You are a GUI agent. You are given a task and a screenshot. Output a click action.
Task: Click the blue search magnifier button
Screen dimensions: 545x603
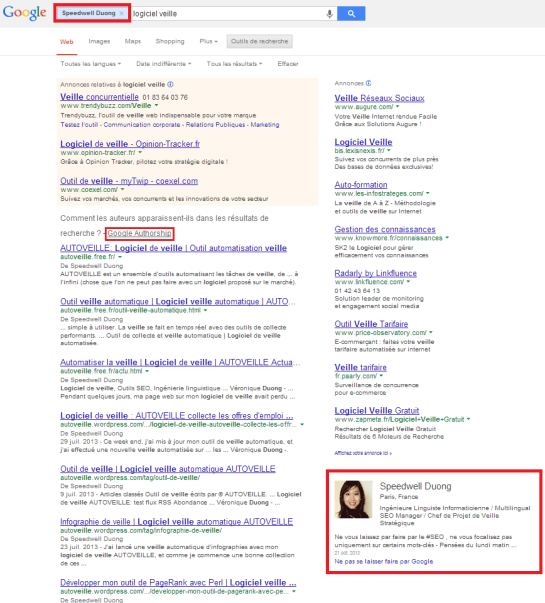pos(351,13)
